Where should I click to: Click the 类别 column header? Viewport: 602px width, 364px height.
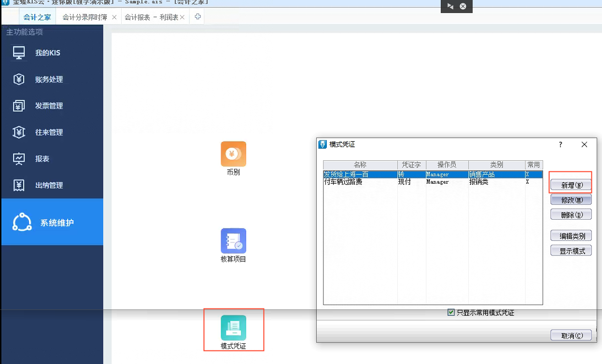click(496, 165)
